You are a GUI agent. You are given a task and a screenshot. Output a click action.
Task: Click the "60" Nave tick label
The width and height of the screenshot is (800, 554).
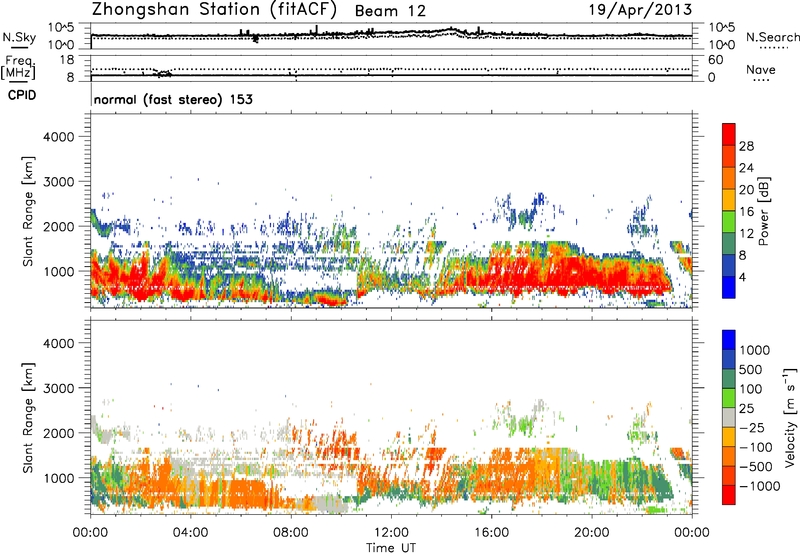(x=715, y=60)
